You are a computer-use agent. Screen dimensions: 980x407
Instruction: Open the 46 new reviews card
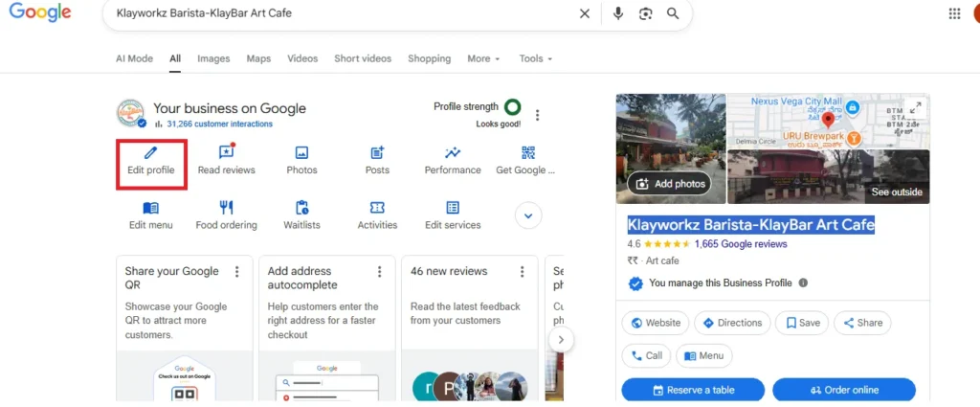pyautogui.click(x=469, y=328)
